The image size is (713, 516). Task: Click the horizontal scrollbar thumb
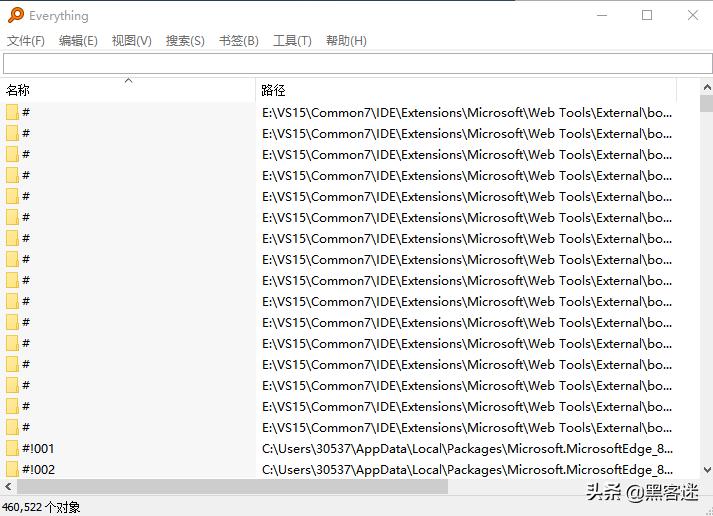click(232, 486)
